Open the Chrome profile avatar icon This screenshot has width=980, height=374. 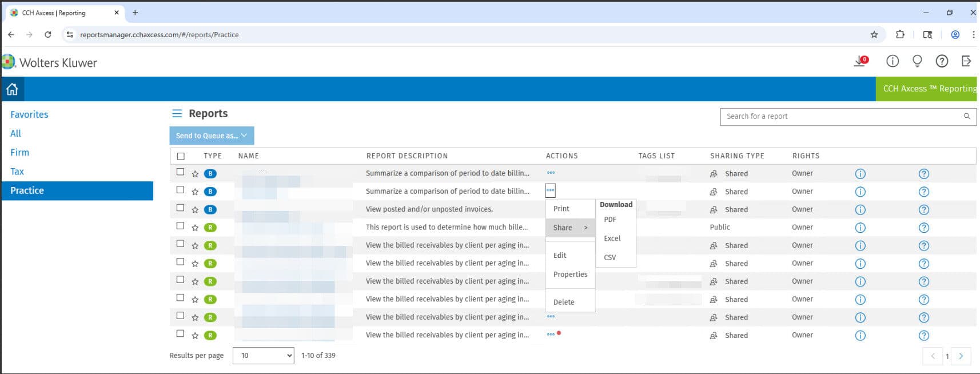955,34
